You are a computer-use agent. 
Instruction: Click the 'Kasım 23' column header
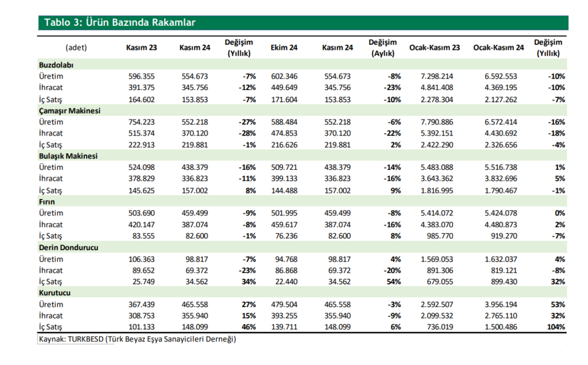coord(141,48)
